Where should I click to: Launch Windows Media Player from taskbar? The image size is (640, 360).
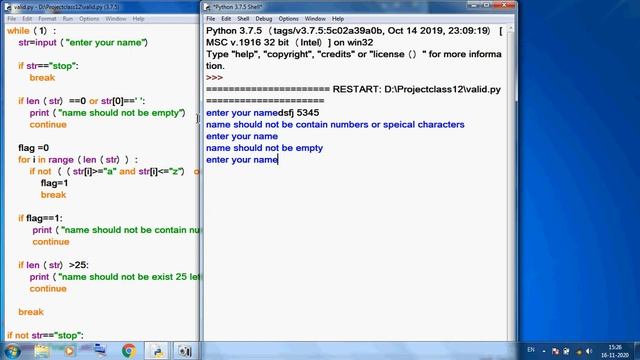click(69, 351)
